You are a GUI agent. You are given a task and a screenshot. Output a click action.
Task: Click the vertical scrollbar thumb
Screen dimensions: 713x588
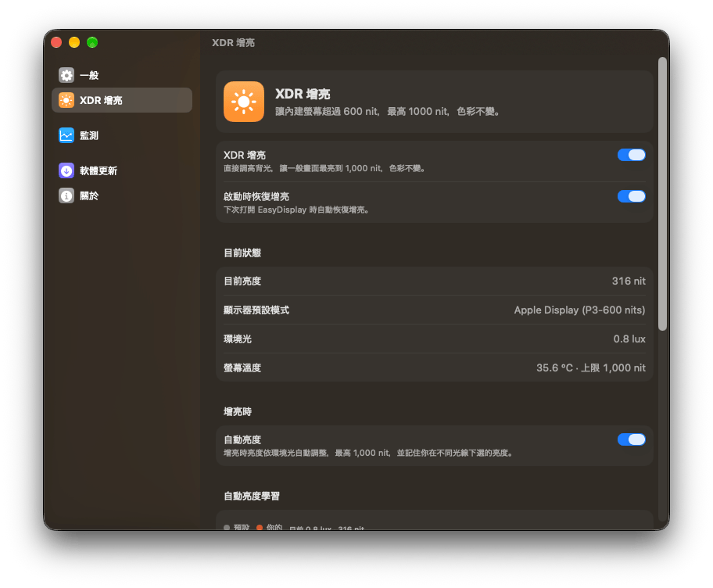pyautogui.click(x=662, y=194)
